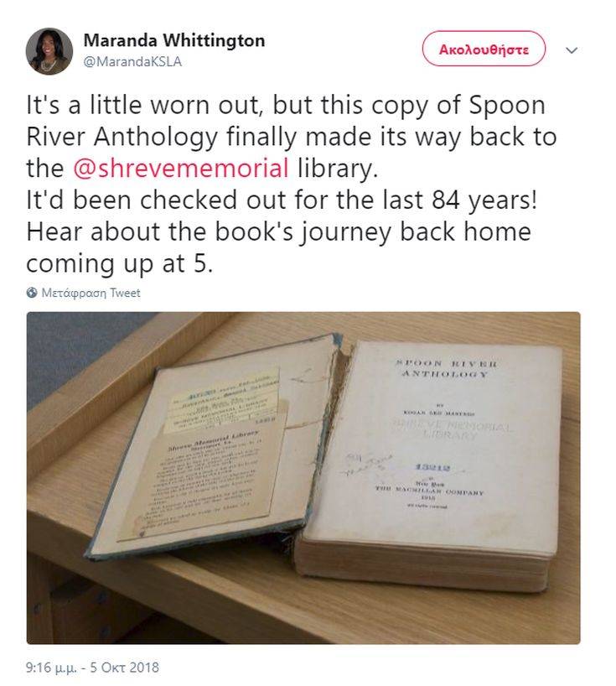Image resolution: width=616 pixels, height=686 pixels.
Task: Click the Μετάφραση Tweet translation link
Action: pos(91,293)
